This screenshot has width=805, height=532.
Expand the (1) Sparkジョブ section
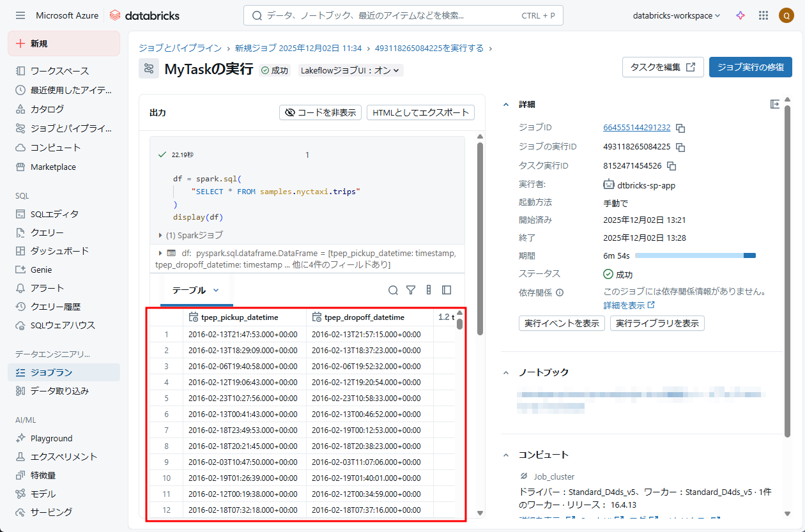[190, 235]
